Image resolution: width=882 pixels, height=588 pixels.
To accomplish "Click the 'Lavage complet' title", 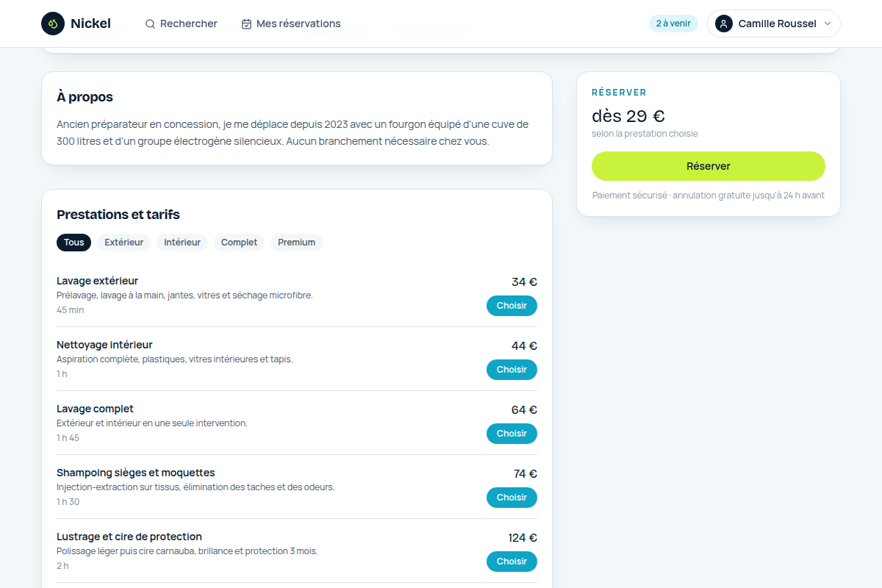I will click(95, 409).
